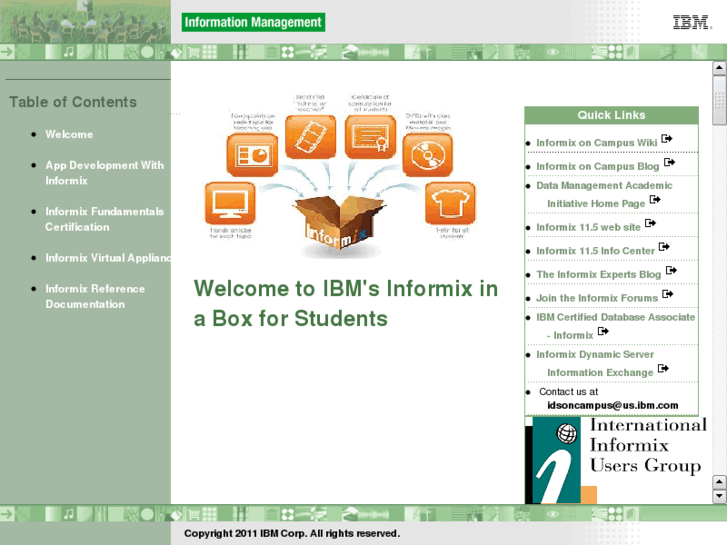The width and height of the screenshot is (727, 545).
Task: Click external icon beside Information Exchange
Action: (663, 368)
